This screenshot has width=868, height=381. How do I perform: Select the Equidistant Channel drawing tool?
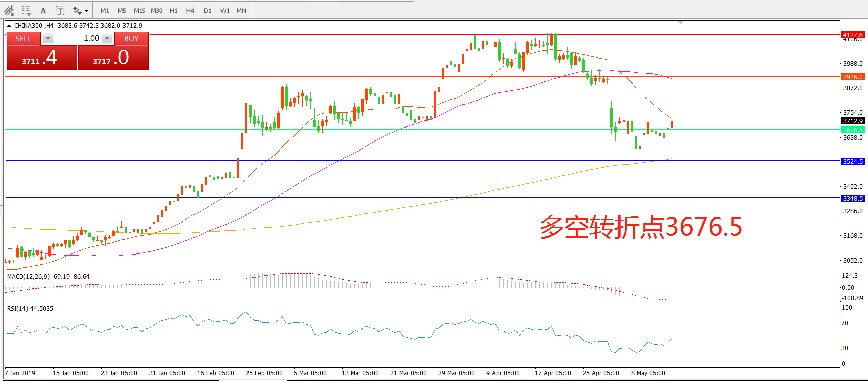click(x=9, y=10)
